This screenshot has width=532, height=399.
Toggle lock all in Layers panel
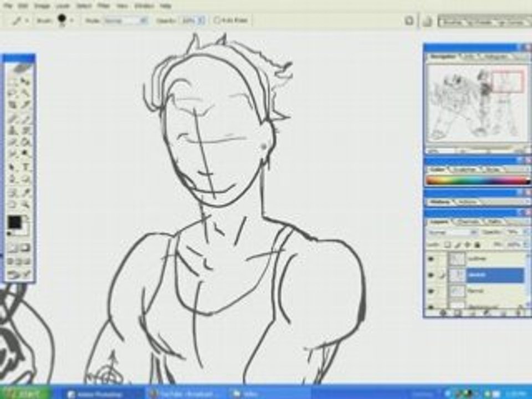coord(477,244)
